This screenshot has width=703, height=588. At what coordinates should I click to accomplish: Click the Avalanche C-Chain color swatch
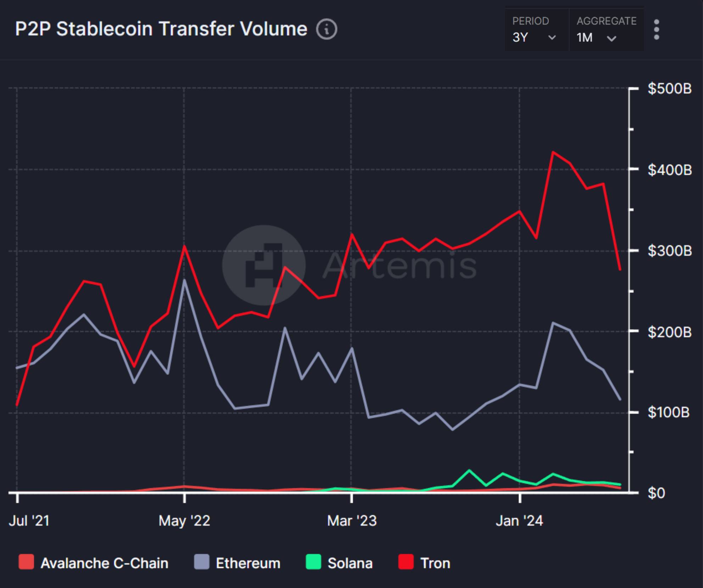tap(26, 562)
